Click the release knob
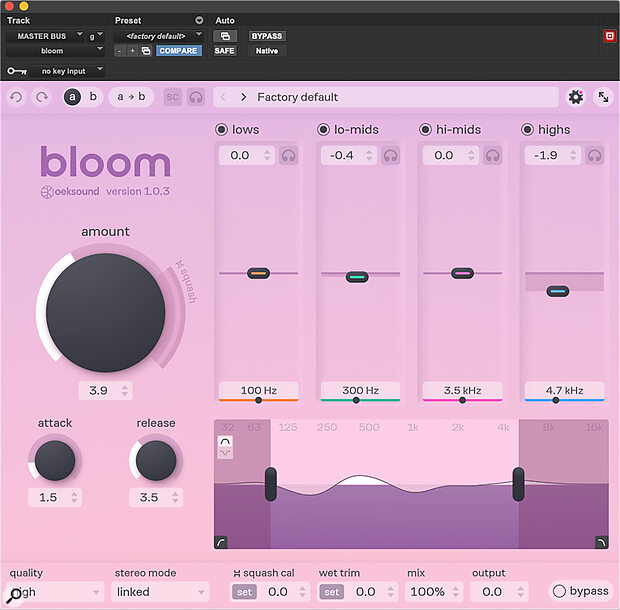Screen dimensions: 620x610 tap(156, 460)
